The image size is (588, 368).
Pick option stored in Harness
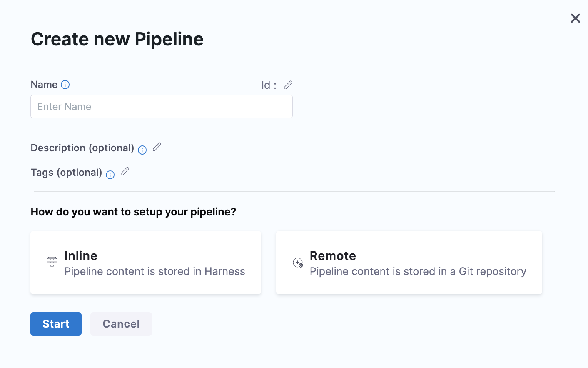(154, 271)
